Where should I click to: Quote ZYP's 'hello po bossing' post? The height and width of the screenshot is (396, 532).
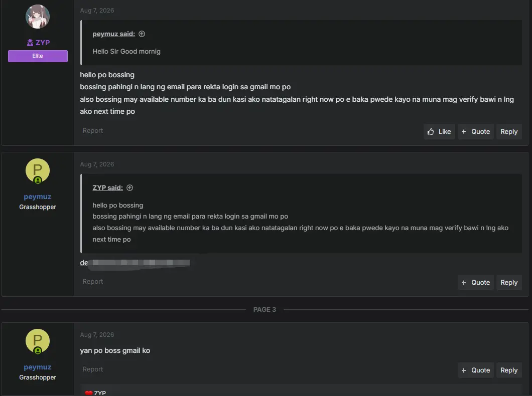[476, 131]
